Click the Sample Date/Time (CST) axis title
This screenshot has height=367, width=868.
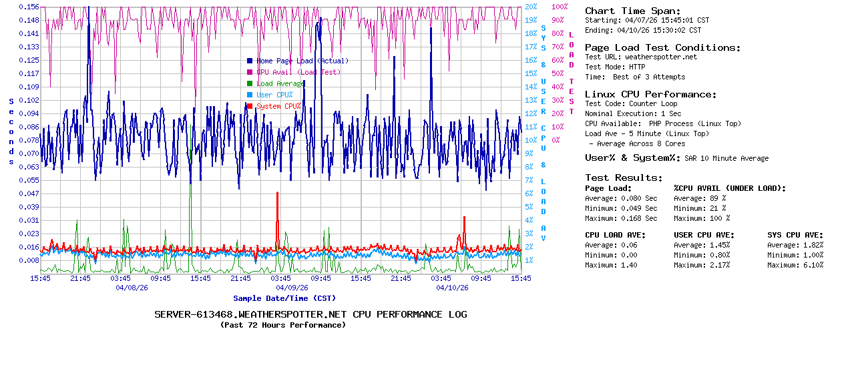284,298
